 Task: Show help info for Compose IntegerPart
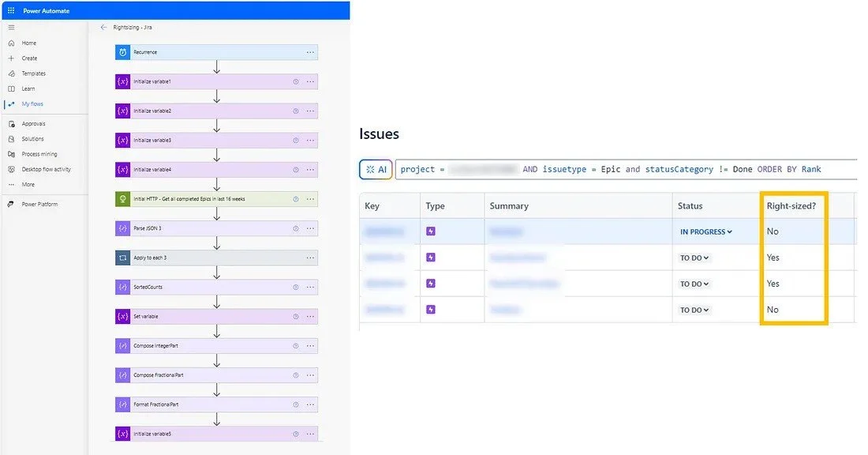[x=296, y=346]
